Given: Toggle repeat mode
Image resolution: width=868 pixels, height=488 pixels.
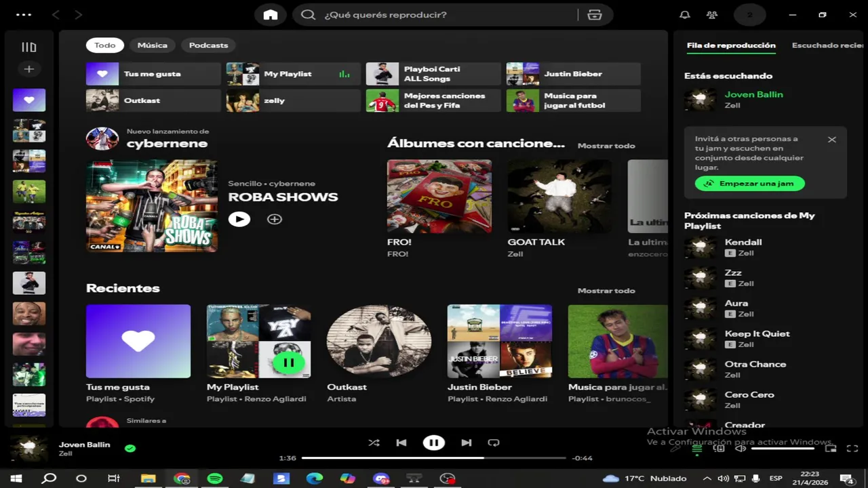Looking at the screenshot, I should click(x=494, y=443).
